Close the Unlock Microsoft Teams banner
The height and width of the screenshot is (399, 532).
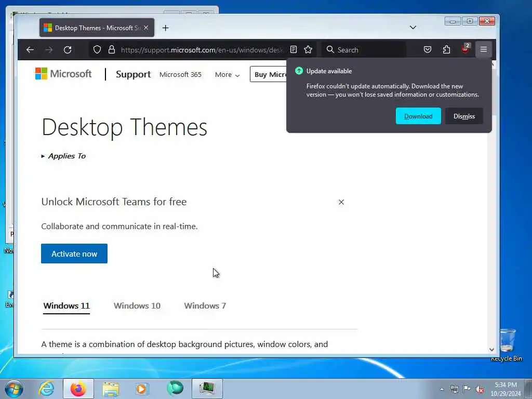(x=341, y=202)
